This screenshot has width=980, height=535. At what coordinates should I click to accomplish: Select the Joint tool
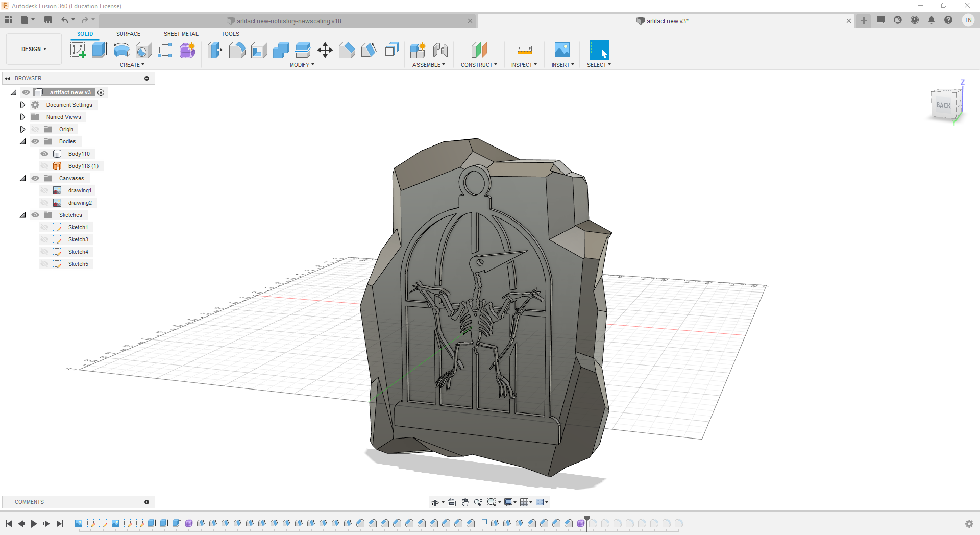440,50
